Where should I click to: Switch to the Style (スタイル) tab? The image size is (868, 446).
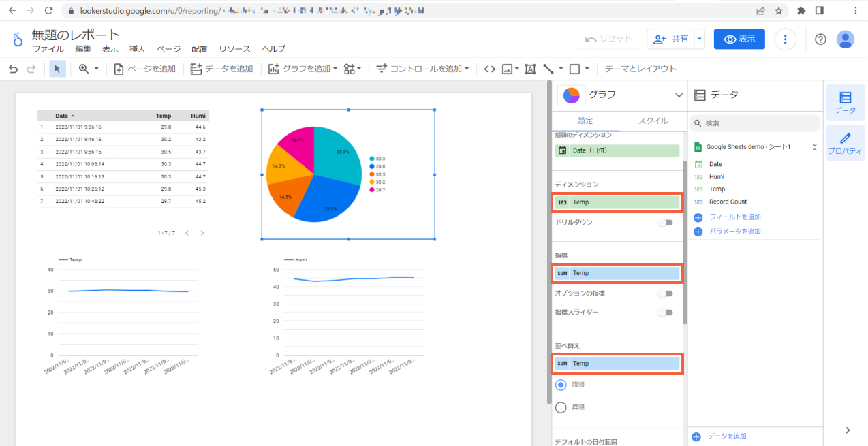coord(653,121)
